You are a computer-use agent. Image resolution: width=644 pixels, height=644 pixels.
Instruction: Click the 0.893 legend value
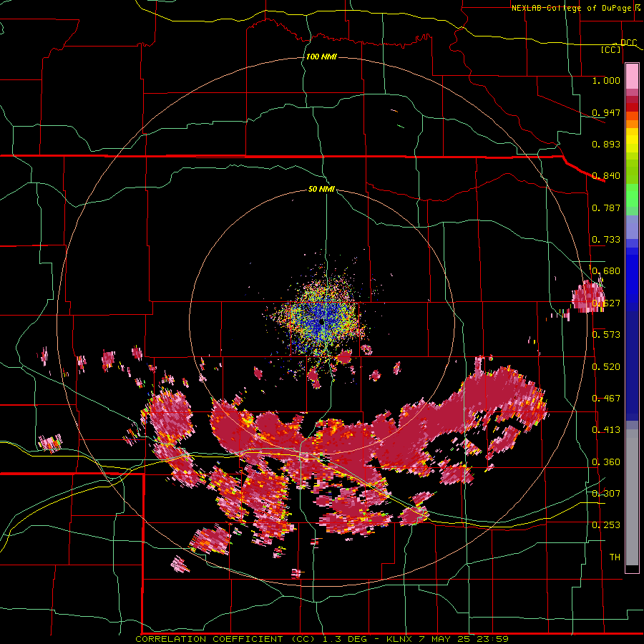coord(606,144)
